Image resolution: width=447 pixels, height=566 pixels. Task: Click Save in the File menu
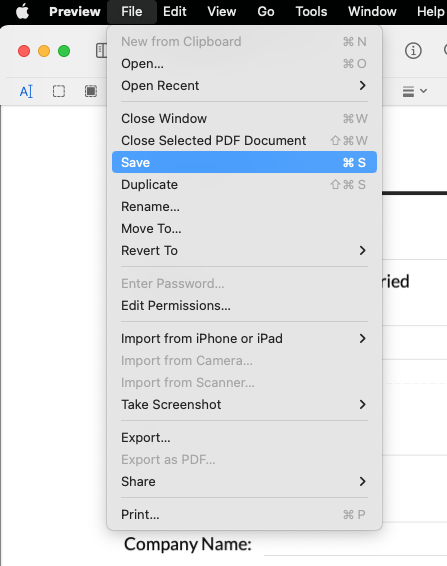coord(244,162)
